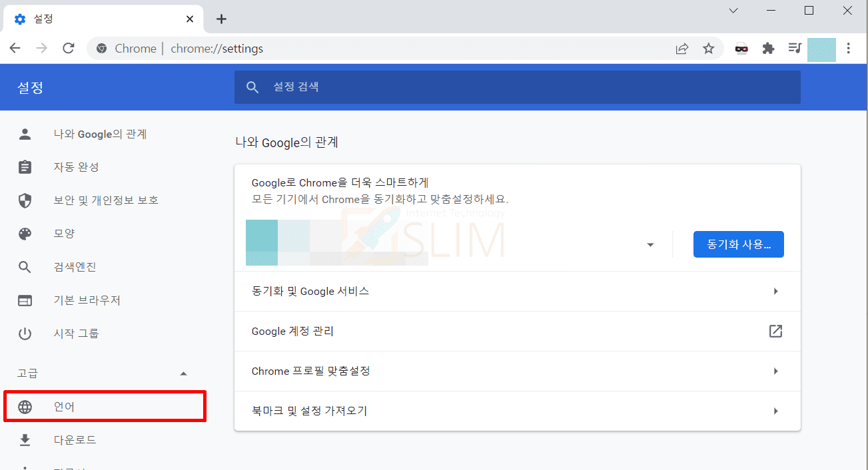Click the arrow on Chrome 프로필 맞춤설정
This screenshot has height=470, width=868.
click(x=775, y=371)
